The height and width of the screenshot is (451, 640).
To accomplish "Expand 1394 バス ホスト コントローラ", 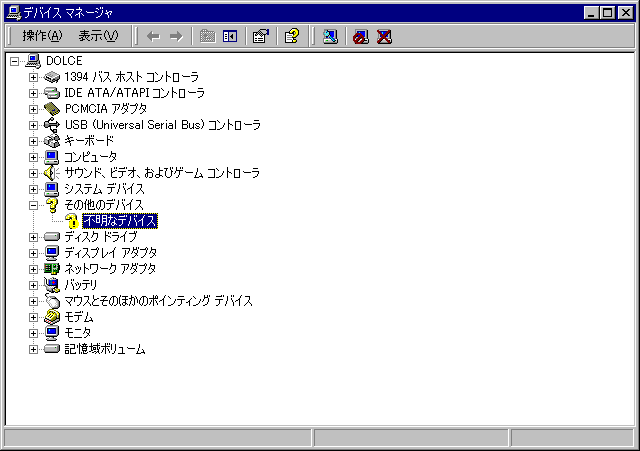I will (x=33, y=77).
